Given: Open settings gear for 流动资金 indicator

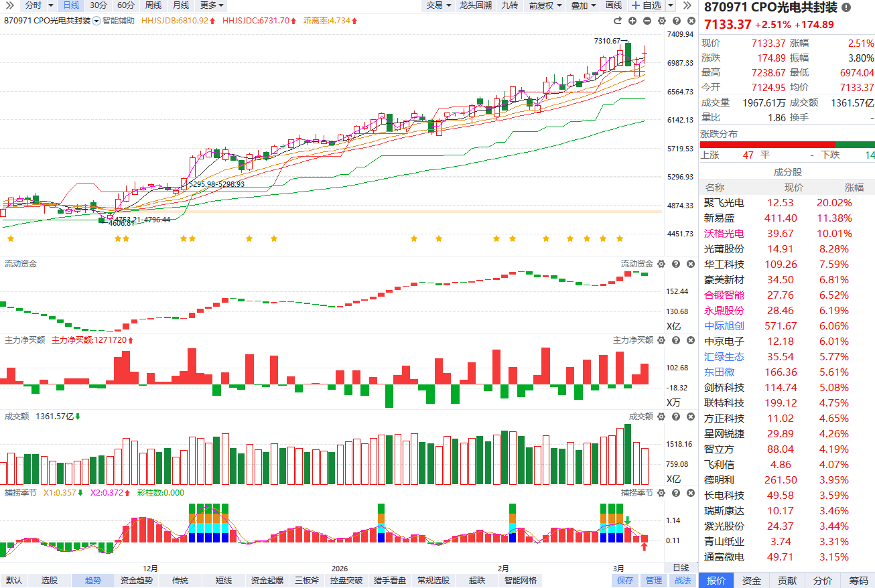Looking at the screenshot, I should (661, 264).
